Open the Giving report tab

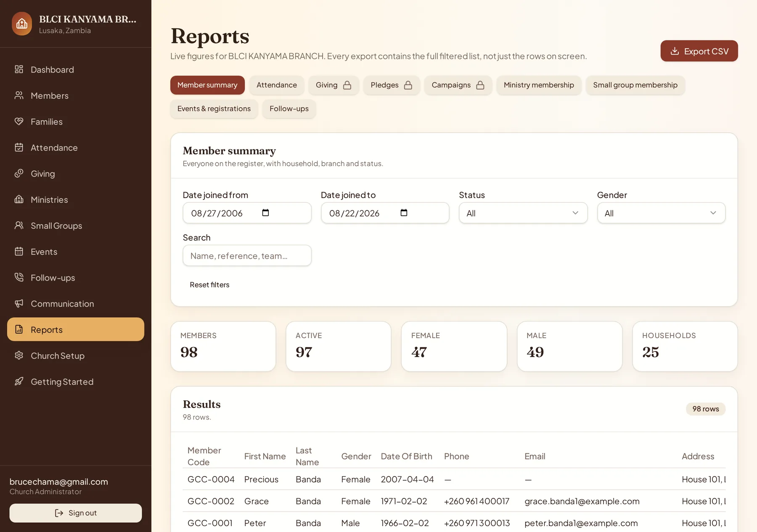tap(334, 85)
